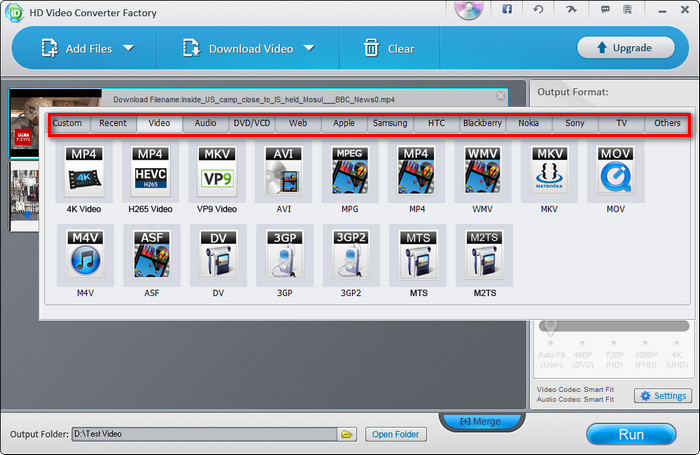Open the Apple devices tab
Image resolution: width=700 pixels, height=455 pixels.
[344, 123]
